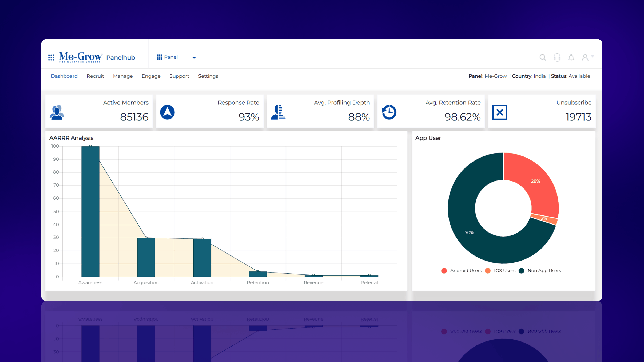644x362 pixels.
Task: Open the Manage tab
Action: pos(123,76)
